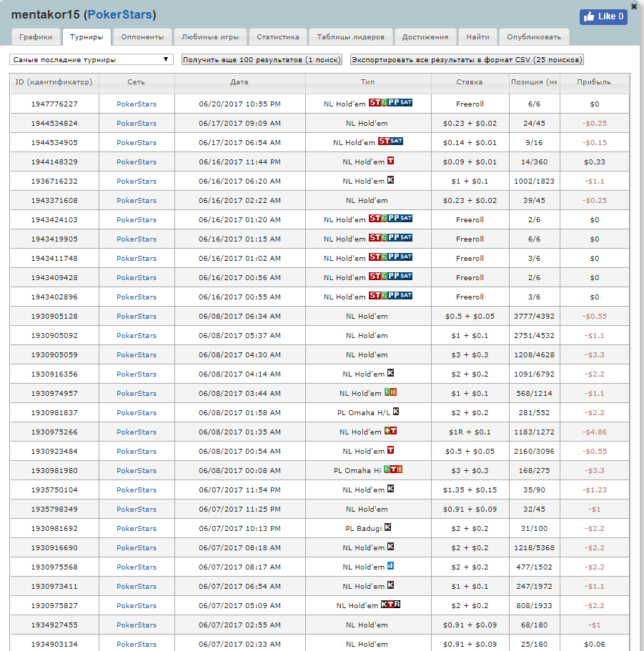Open the Достижения tab
Image resolution: width=644 pixels, height=651 pixels.
[425, 36]
